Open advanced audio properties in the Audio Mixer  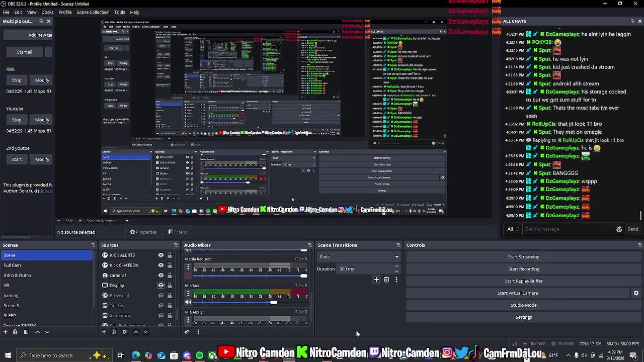[187, 332]
